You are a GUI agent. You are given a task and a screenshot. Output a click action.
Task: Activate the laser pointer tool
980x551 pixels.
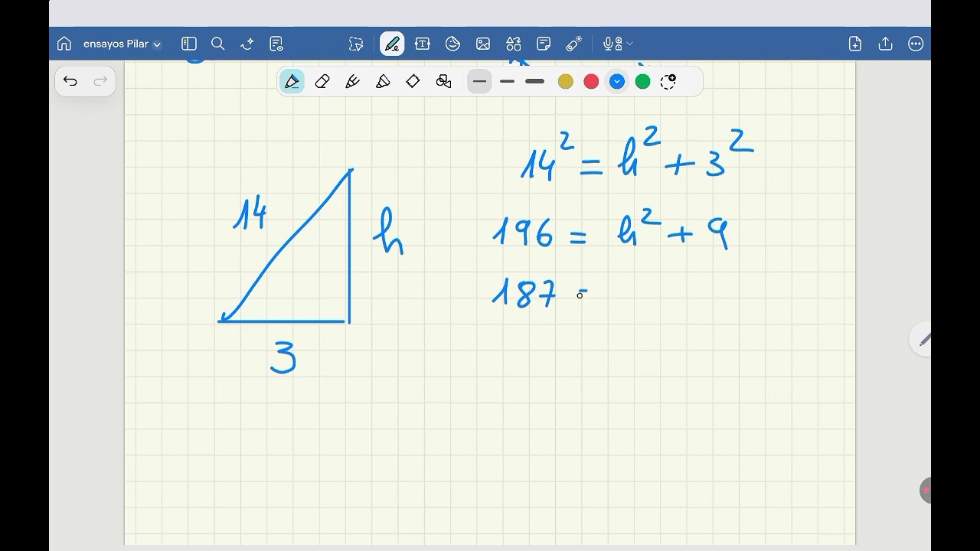tap(573, 44)
